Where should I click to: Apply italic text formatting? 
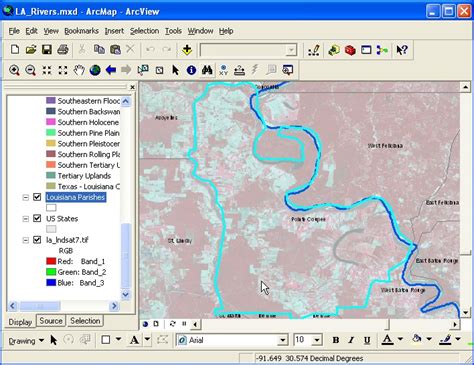351,340
